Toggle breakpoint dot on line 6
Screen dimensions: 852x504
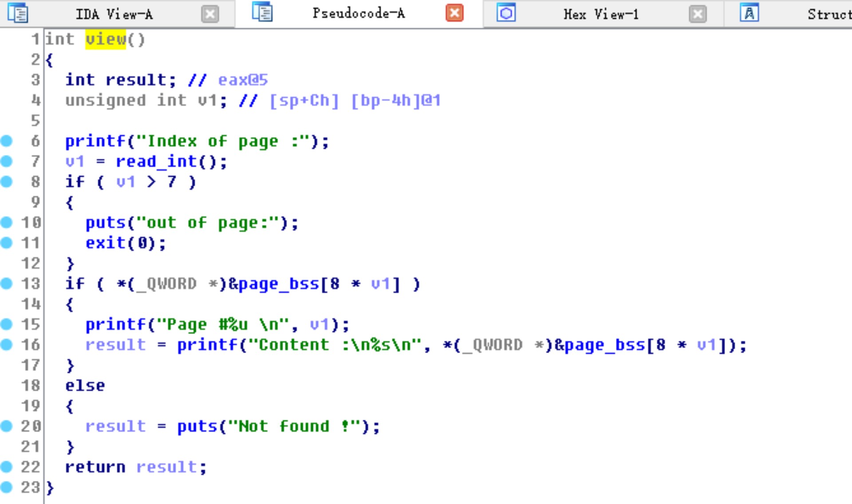coord(7,141)
